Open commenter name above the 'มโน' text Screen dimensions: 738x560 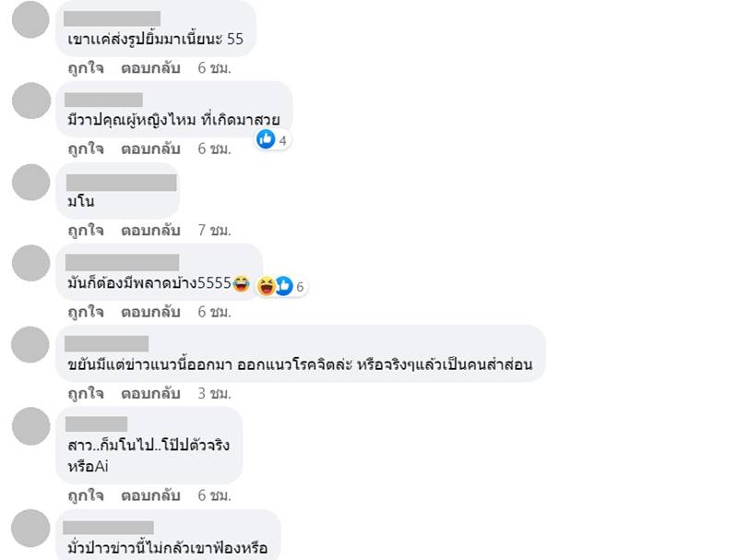point(122,183)
